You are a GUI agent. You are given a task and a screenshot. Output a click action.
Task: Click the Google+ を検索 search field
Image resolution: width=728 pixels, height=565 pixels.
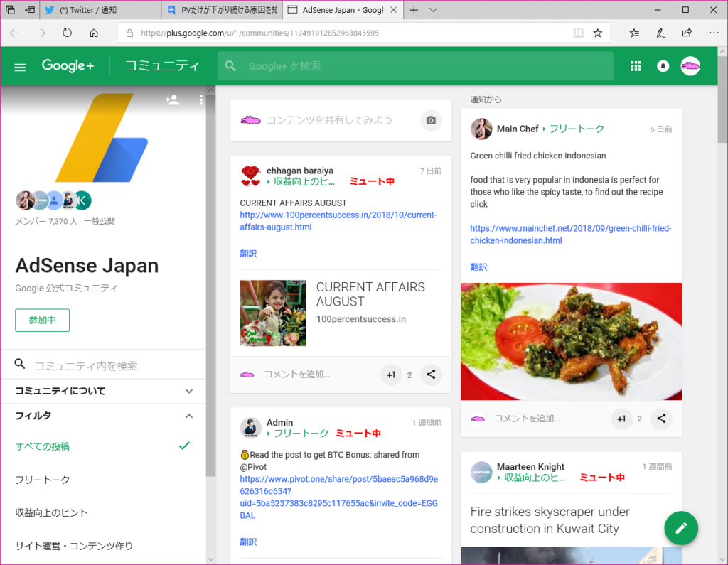pos(415,66)
